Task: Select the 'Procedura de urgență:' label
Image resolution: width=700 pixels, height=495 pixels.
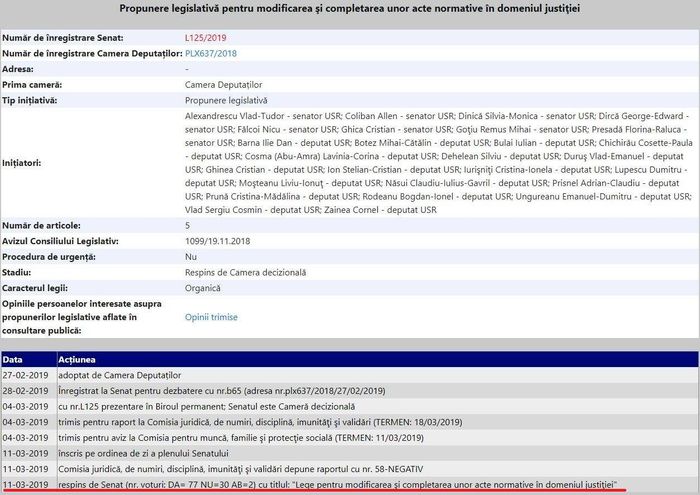Action: 49,257
